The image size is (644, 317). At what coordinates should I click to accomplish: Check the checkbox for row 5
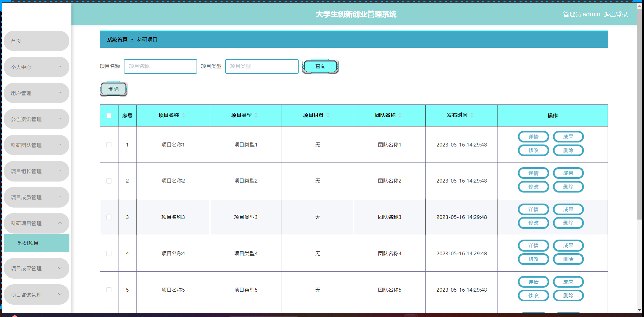pos(109,290)
